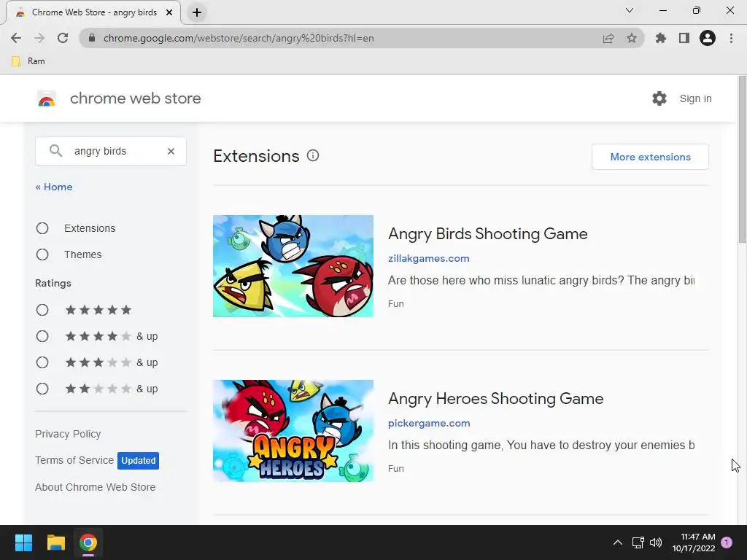Viewport: 747px width, 560px height.
Task: Close the Chrome Web Store tab
Action: 169,12
